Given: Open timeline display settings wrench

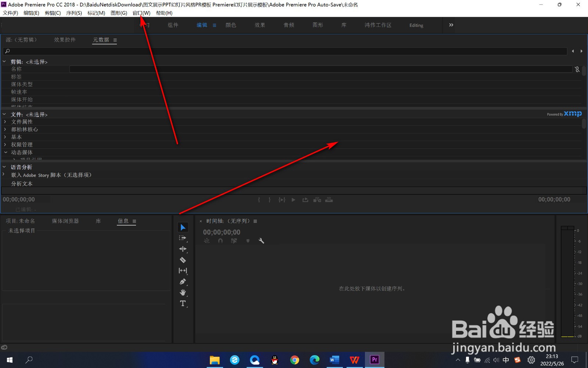Looking at the screenshot, I should (x=261, y=241).
